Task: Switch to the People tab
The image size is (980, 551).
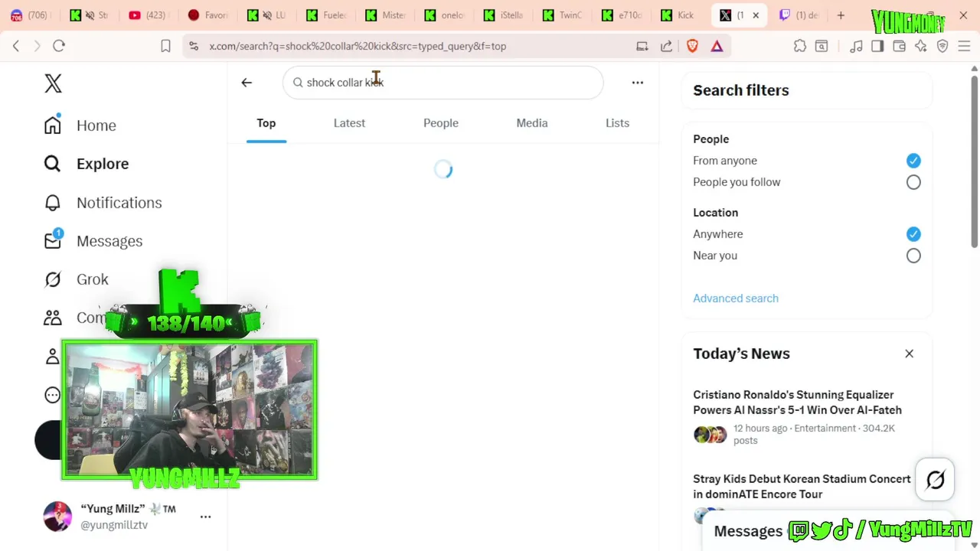Action: [x=441, y=123]
